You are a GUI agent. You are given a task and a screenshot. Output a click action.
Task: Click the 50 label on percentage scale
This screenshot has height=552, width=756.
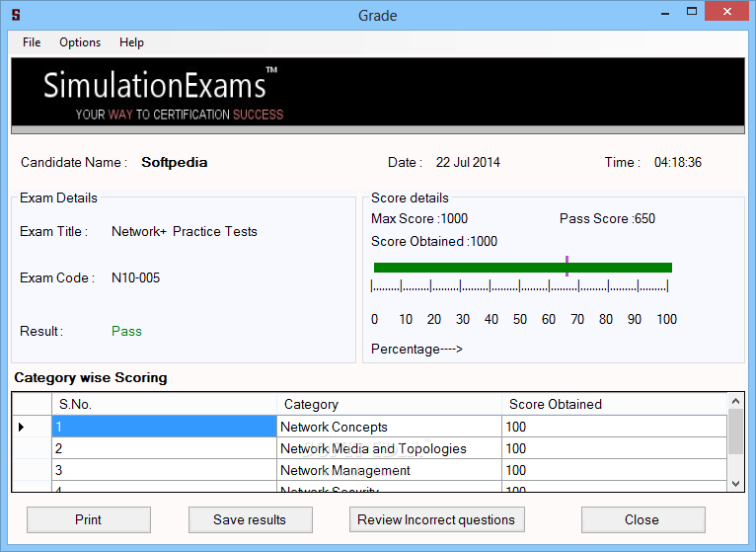[520, 319]
